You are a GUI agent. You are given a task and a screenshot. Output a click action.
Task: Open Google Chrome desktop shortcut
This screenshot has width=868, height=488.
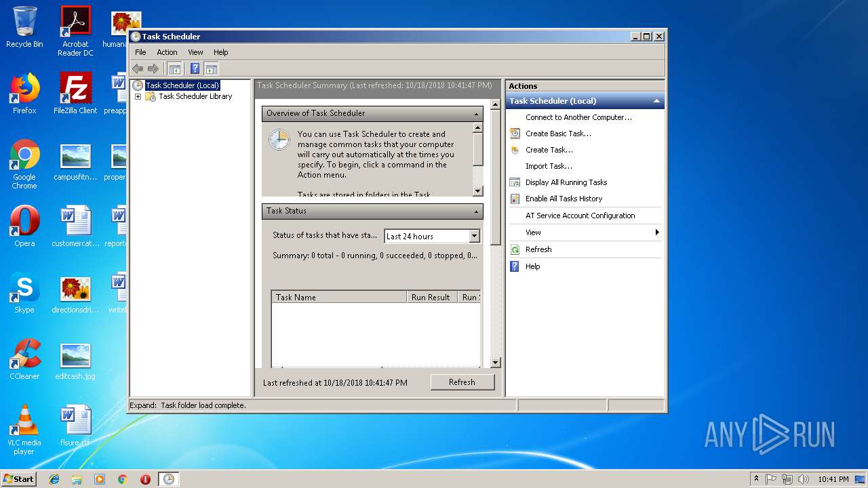click(24, 164)
